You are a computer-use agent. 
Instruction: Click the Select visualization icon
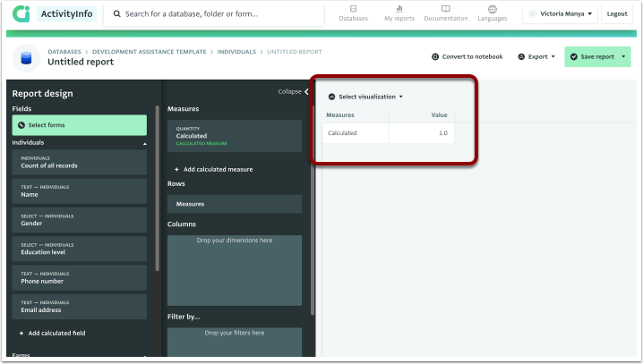click(x=331, y=97)
